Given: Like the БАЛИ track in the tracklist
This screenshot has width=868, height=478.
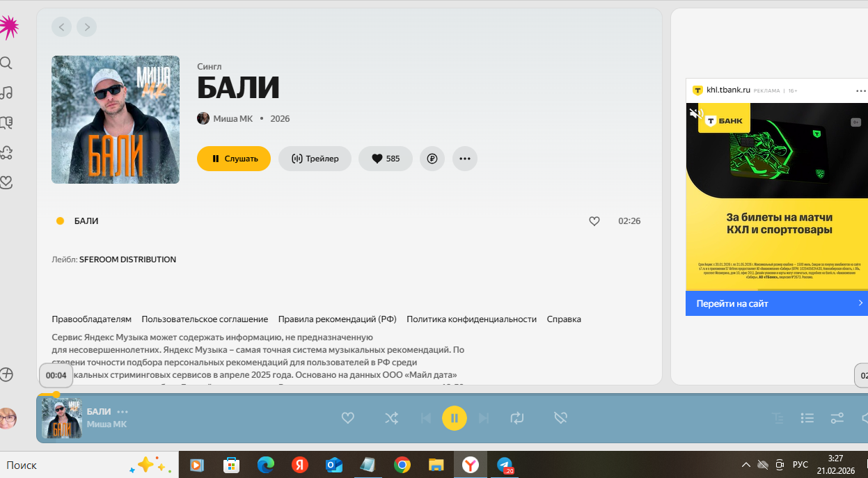Looking at the screenshot, I should pyautogui.click(x=594, y=221).
